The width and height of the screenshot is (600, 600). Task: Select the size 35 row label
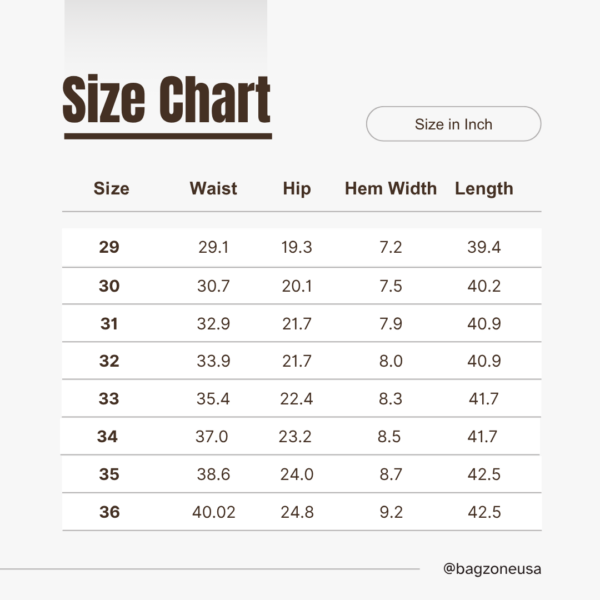[109, 474]
